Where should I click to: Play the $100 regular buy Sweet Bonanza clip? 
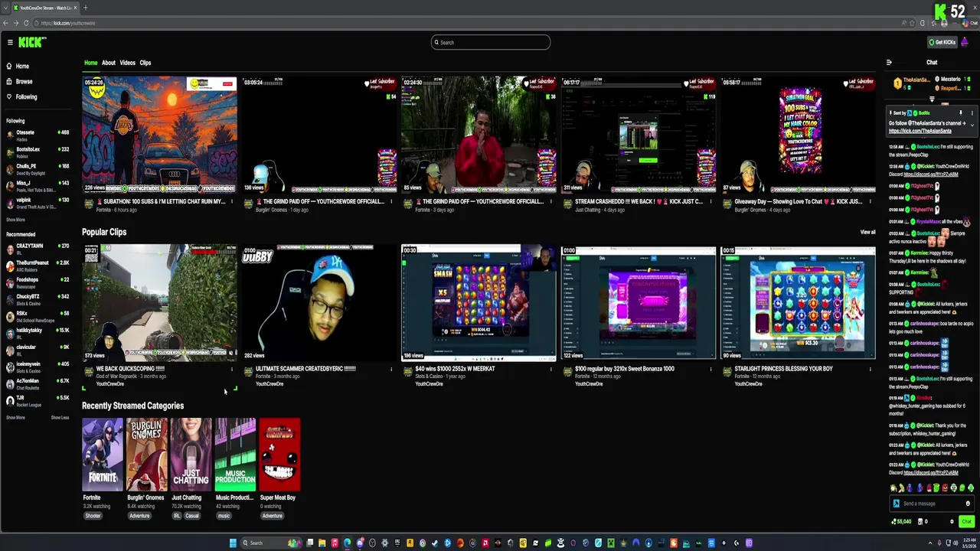(639, 302)
